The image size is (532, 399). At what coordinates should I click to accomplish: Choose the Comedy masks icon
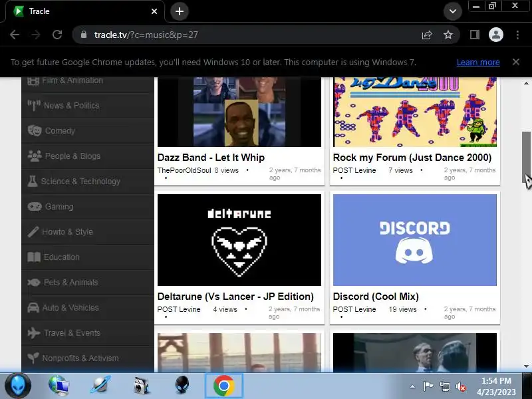[35, 130]
